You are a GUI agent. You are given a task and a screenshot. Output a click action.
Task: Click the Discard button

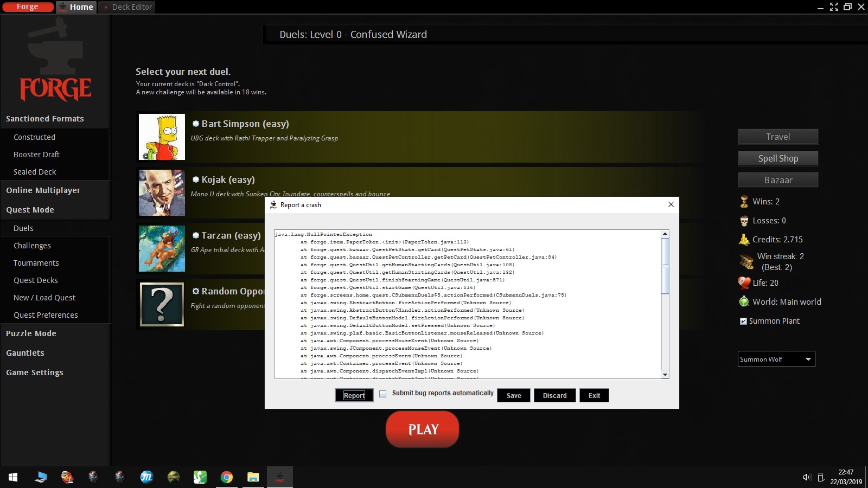tap(554, 396)
